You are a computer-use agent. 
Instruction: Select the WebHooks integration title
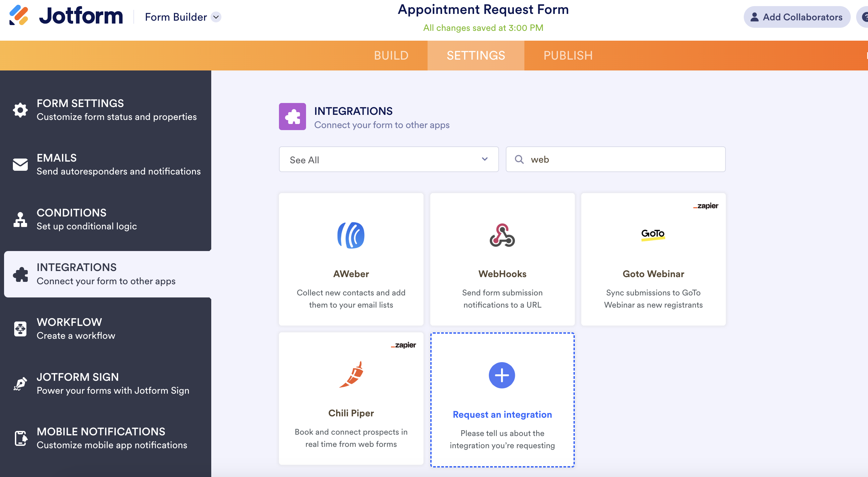tap(502, 274)
